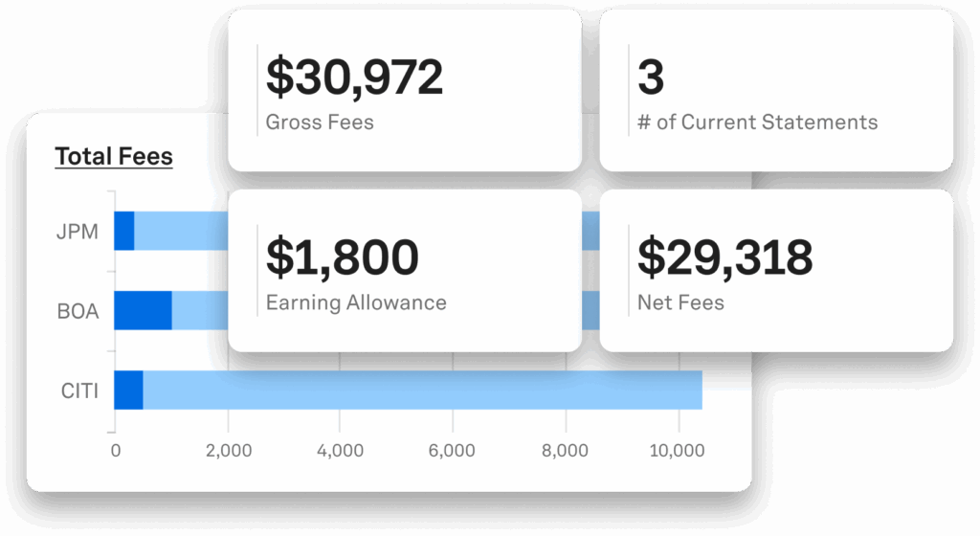Click the 0 x-axis tick label

point(116,450)
